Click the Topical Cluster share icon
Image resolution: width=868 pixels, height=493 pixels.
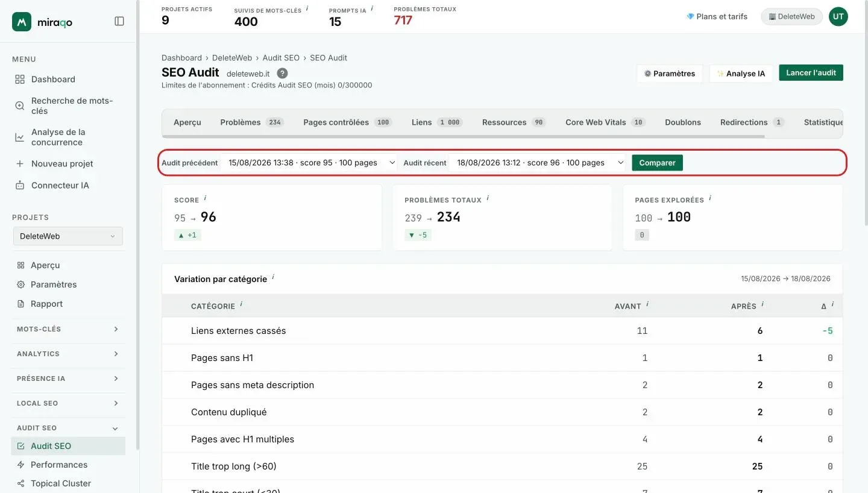pos(21,483)
